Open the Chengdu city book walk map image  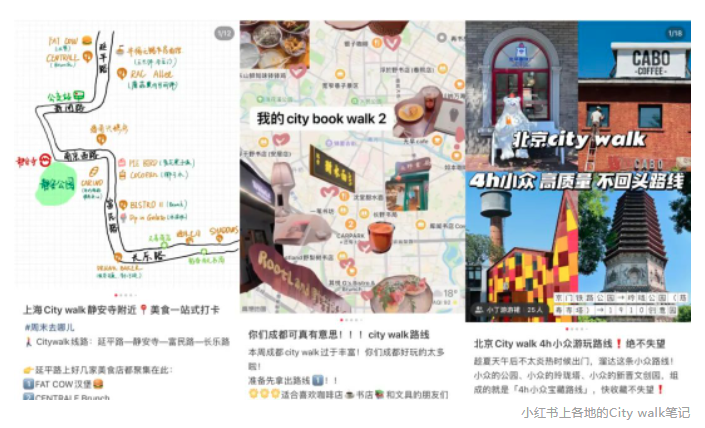point(352,166)
